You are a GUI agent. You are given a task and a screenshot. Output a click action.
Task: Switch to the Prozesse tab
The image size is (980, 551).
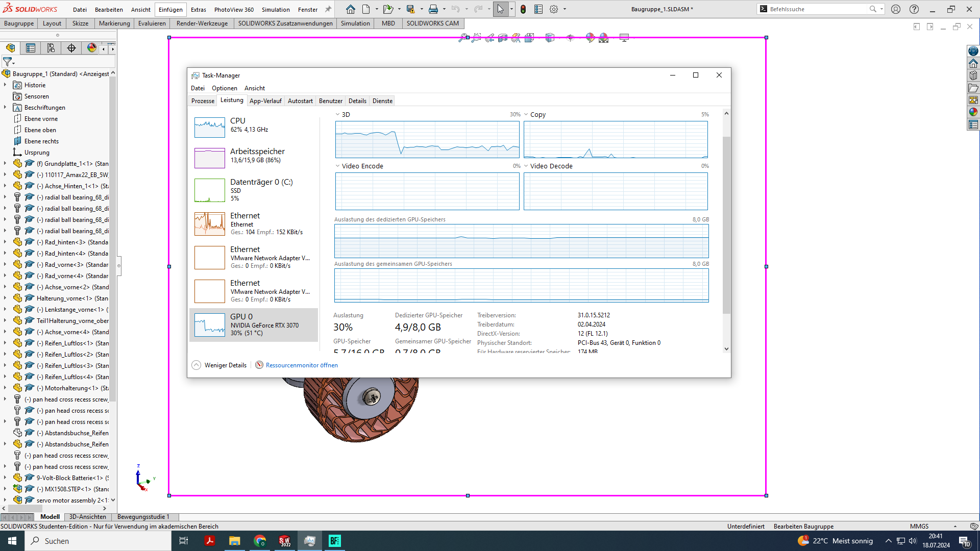pyautogui.click(x=203, y=101)
